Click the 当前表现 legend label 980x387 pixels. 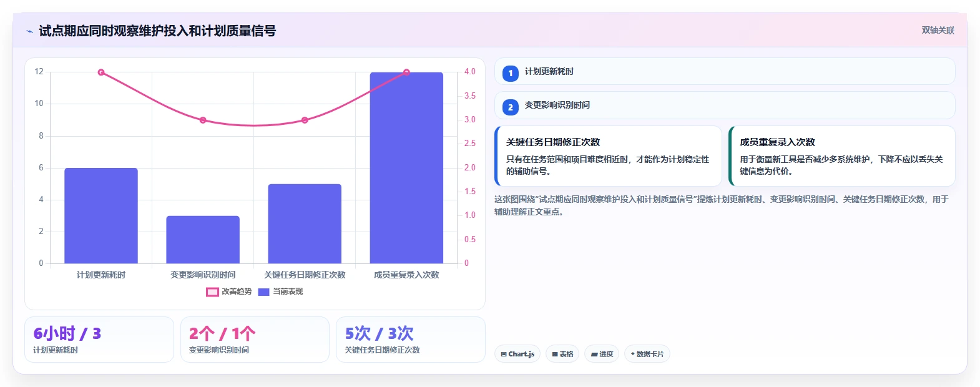pyautogui.click(x=288, y=291)
